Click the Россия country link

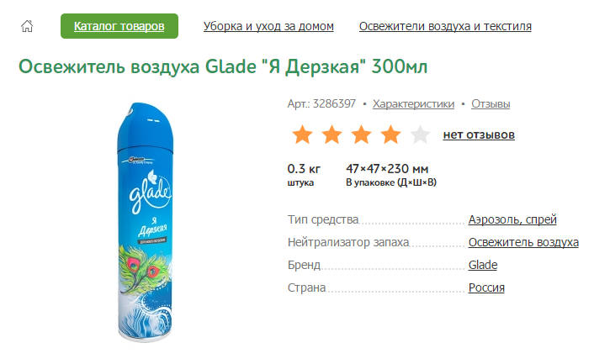(x=486, y=288)
